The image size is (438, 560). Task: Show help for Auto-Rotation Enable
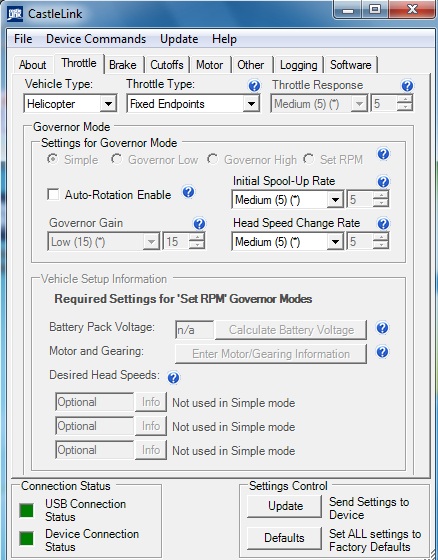coord(188,192)
